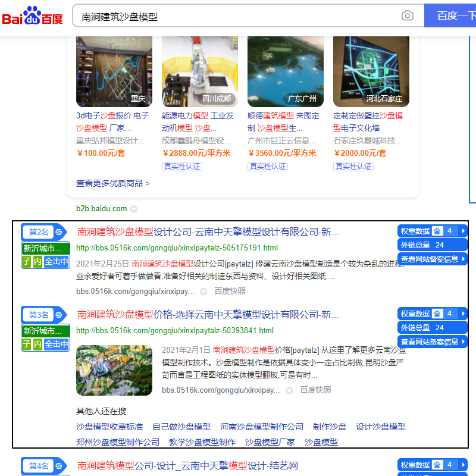Open 3d电子沙盘报价 product link
Screen dimensions: 476x476
(x=112, y=122)
